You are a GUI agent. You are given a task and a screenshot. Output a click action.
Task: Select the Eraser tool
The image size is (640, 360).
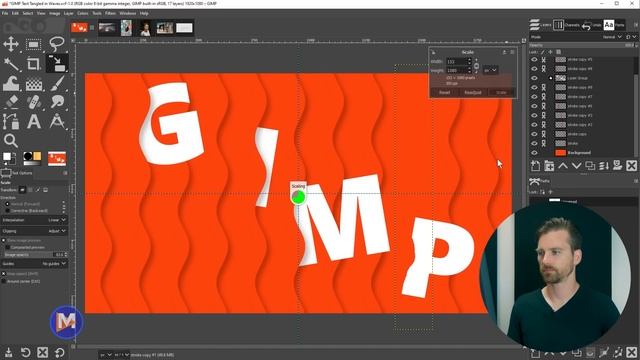[11, 102]
